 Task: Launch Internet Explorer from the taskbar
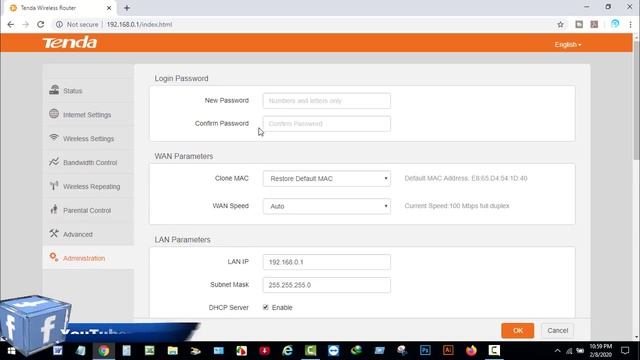[287, 351]
